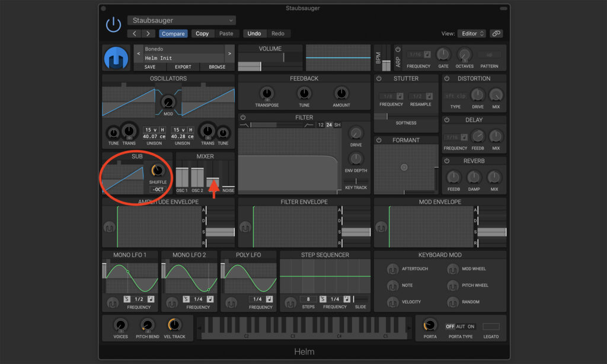Enable the Stutter power switch
Image resolution: width=607 pixels, height=364 pixels.
click(379, 79)
